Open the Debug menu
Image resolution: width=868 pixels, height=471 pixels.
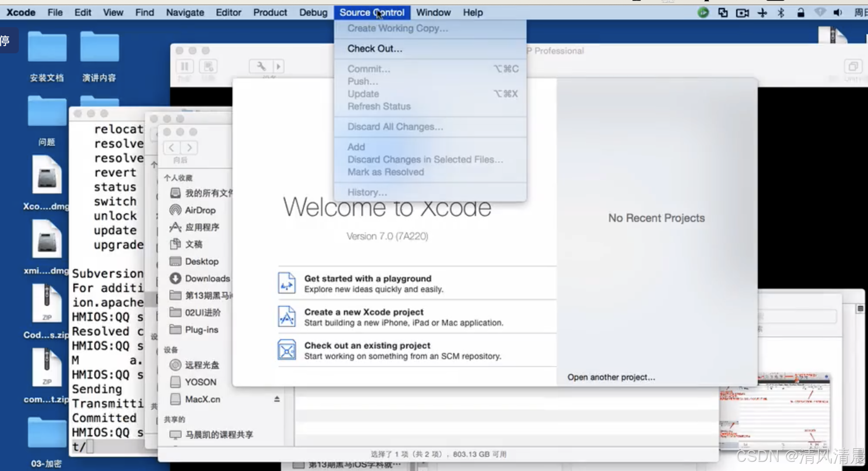click(x=313, y=12)
